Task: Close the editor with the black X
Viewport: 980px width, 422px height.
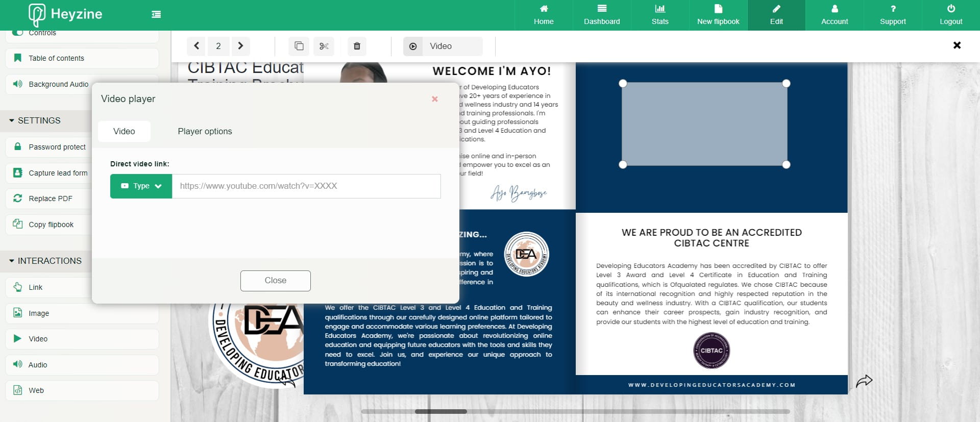Action: [957, 45]
